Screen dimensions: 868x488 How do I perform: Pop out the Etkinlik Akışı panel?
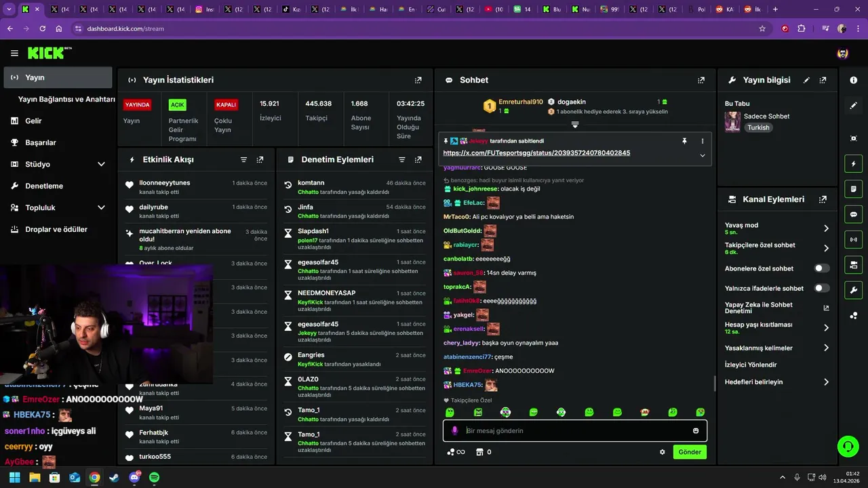pos(260,160)
